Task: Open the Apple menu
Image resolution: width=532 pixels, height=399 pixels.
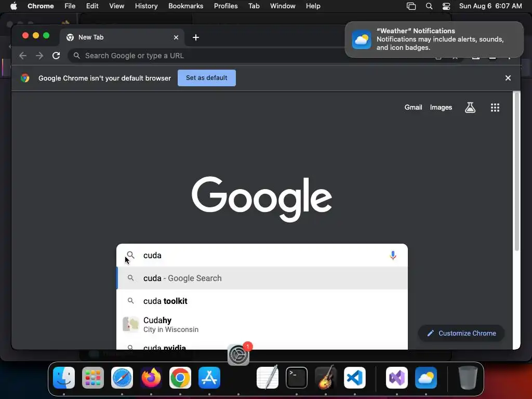Action: coord(14,6)
